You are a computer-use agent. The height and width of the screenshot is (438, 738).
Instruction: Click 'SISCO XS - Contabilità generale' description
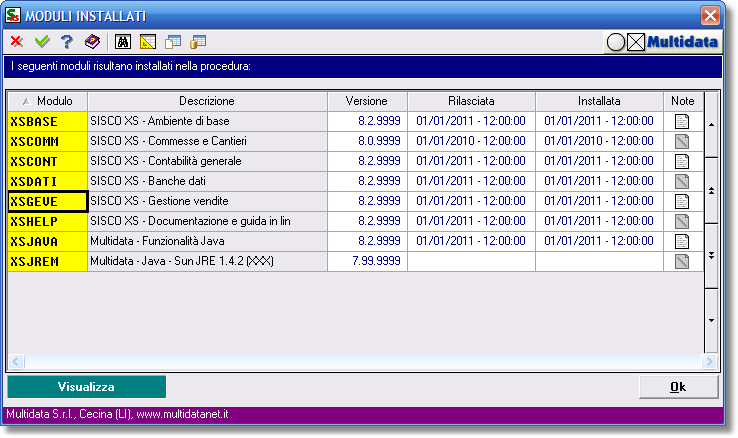click(166, 161)
